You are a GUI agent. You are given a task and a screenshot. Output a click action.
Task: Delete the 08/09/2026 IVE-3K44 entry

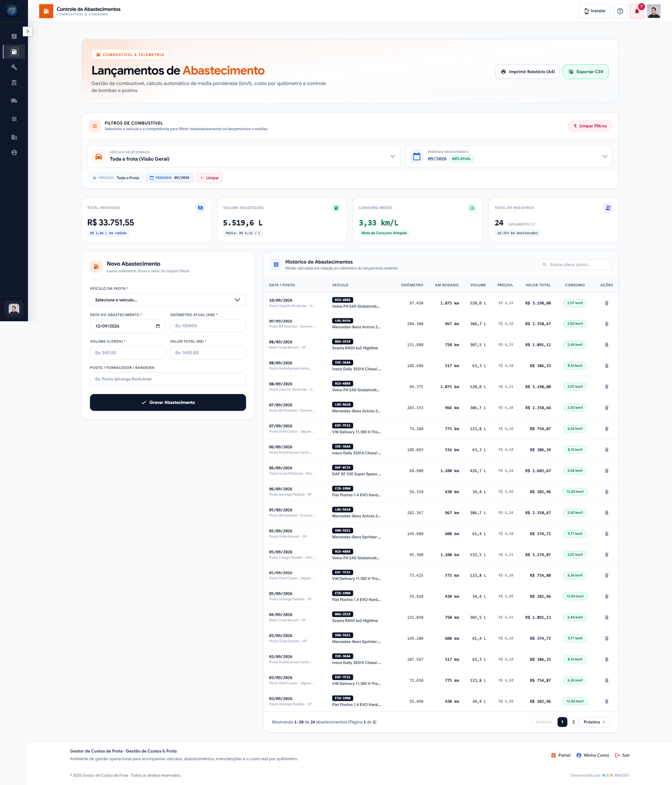pos(606,366)
